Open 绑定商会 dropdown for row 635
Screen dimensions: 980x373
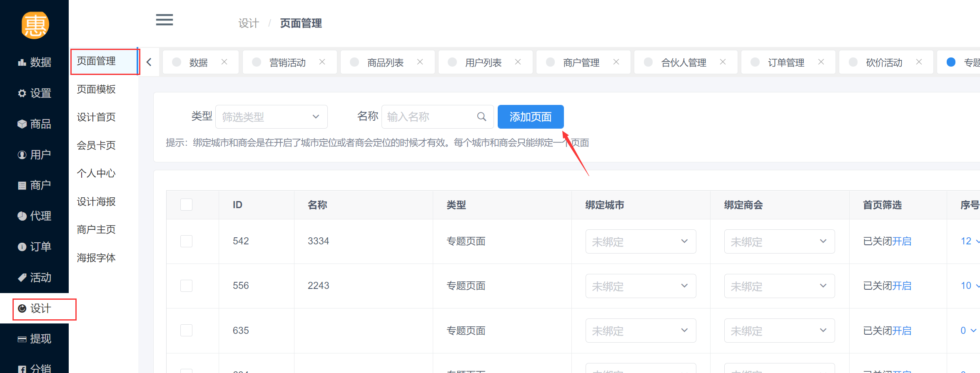click(779, 331)
